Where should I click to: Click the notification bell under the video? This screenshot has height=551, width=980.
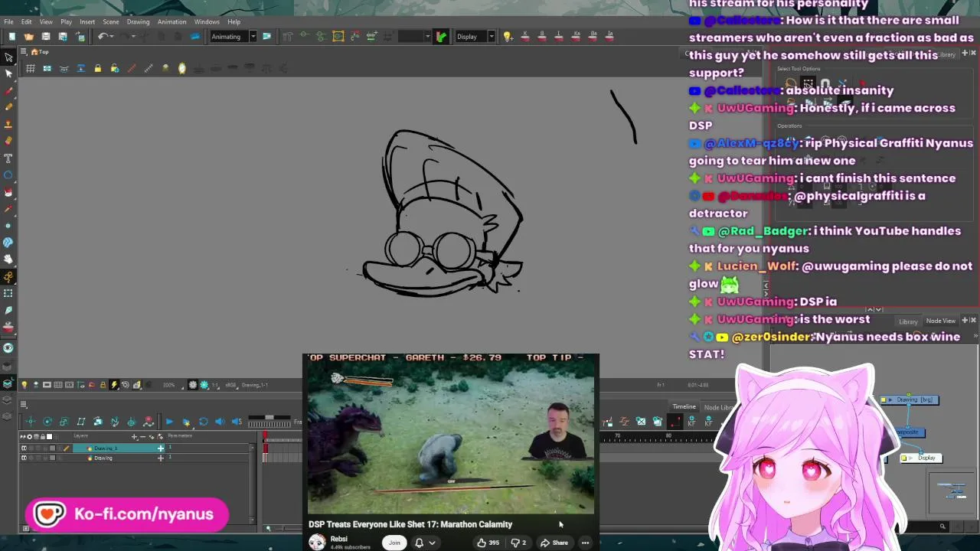[419, 543]
